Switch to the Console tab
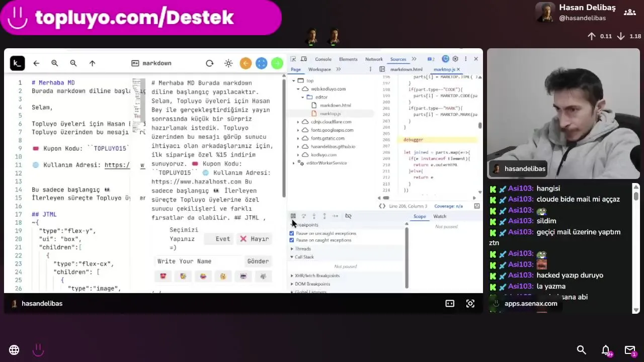Viewport: 644px width, 362px height. (323, 59)
